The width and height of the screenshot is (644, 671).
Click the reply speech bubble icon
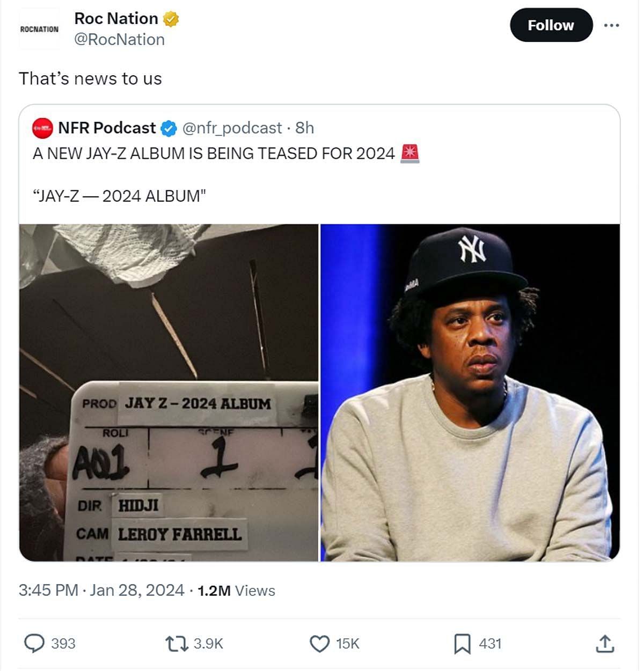[x=35, y=643]
